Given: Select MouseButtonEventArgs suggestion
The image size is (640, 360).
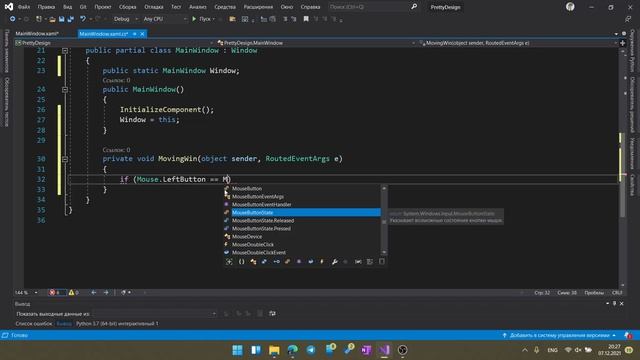Looking at the screenshot, I should pos(302,197).
